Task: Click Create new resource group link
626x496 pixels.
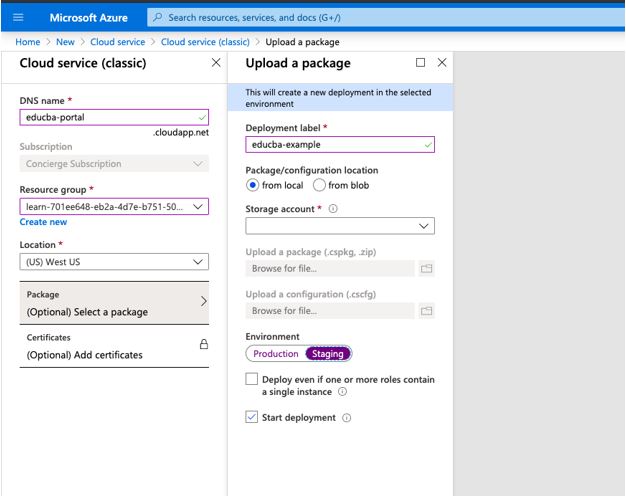Action: (x=43, y=222)
